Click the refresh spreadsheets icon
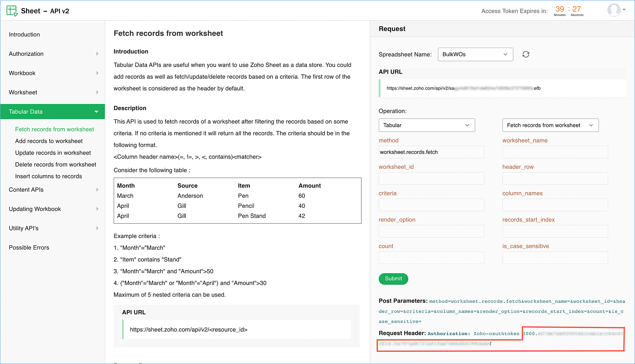Image resolution: width=635 pixels, height=364 pixels. point(526,54)
